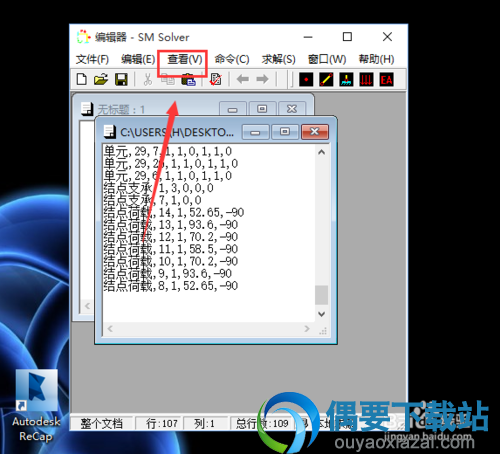Maximize the SM Solver main window
Screen dimensions: 500x454
(x=347, y=37)
